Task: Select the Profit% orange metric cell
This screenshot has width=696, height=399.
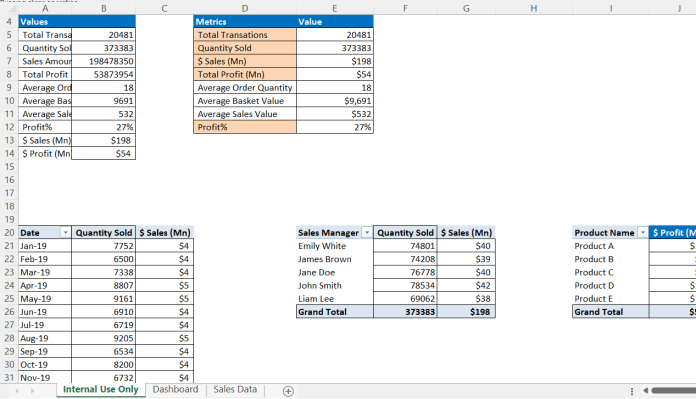Action: [x=245, y=127]
